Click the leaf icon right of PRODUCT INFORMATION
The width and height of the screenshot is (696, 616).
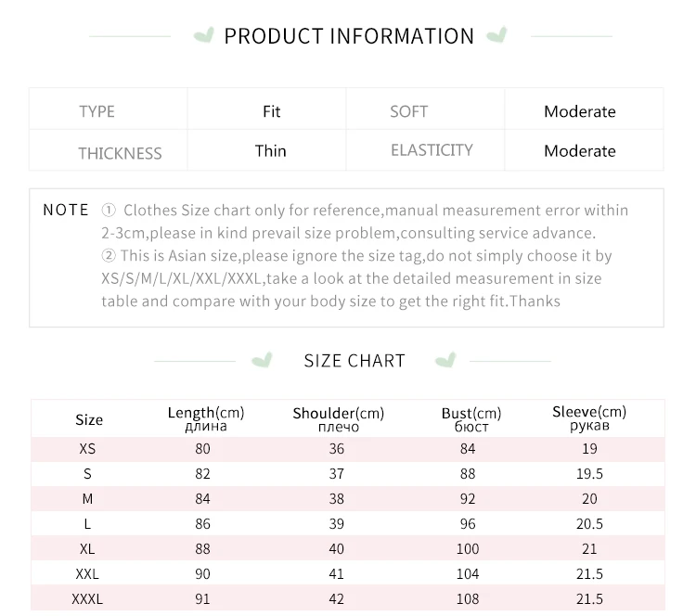pos(496,35)
